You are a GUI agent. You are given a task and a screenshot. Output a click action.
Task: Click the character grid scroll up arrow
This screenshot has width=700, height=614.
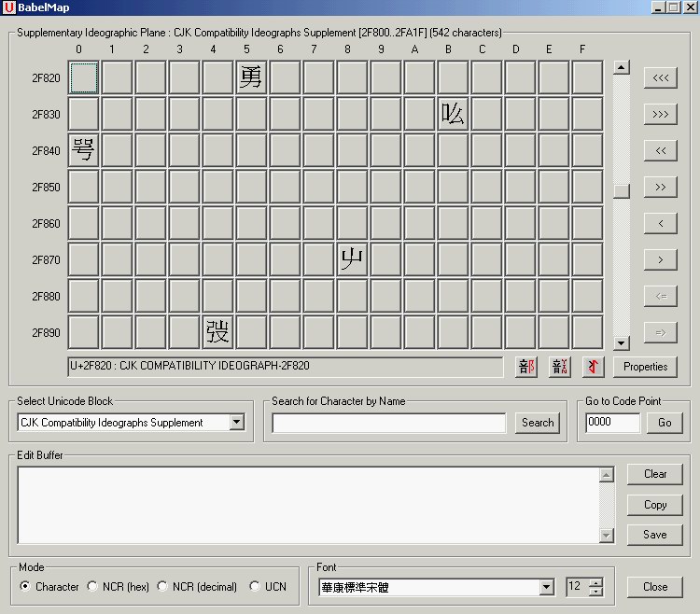[622, 67]
